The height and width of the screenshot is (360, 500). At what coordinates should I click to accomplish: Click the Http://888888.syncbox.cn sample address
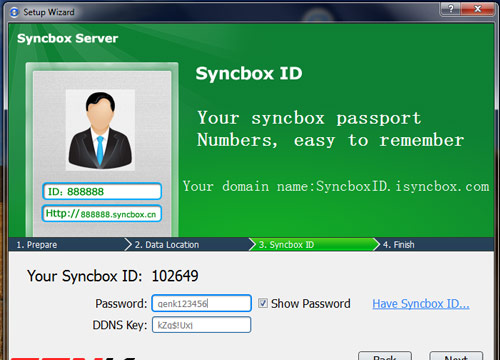102,214
